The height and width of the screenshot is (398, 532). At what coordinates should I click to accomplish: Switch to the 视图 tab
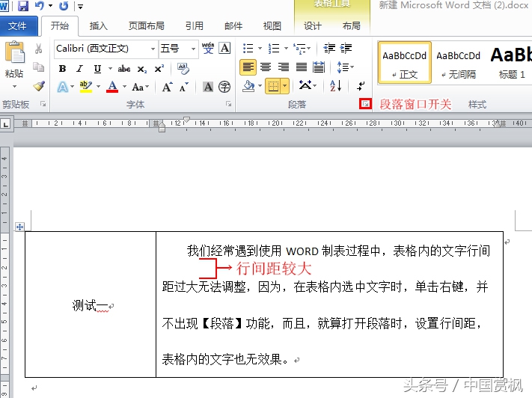272,25
